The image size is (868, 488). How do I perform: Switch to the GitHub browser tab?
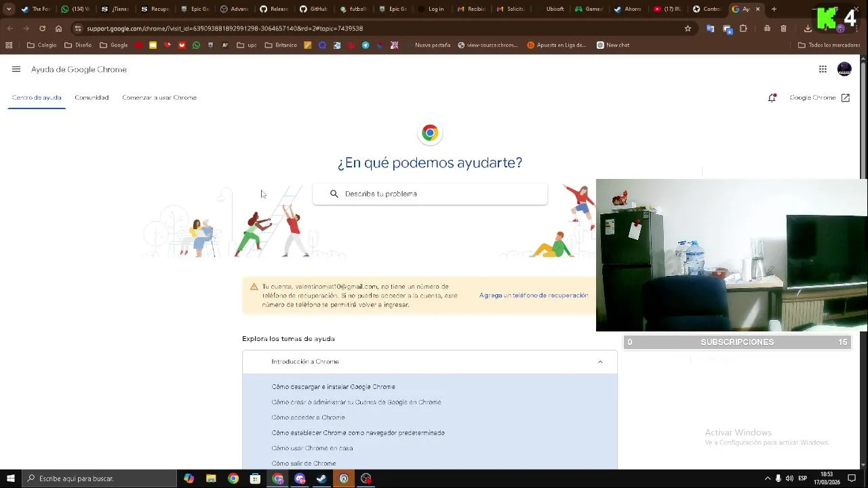[313, 9]
